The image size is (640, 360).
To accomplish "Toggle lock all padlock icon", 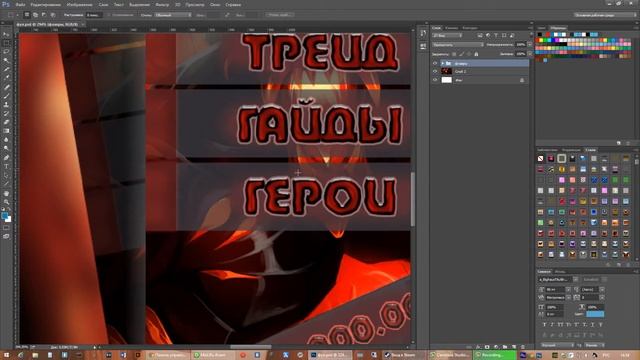I will pos(476,54).
